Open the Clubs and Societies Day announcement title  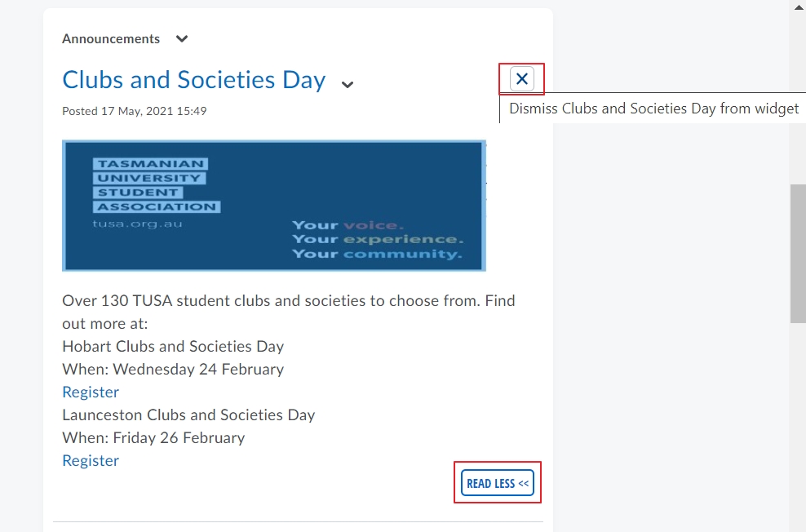coord(194,80)
